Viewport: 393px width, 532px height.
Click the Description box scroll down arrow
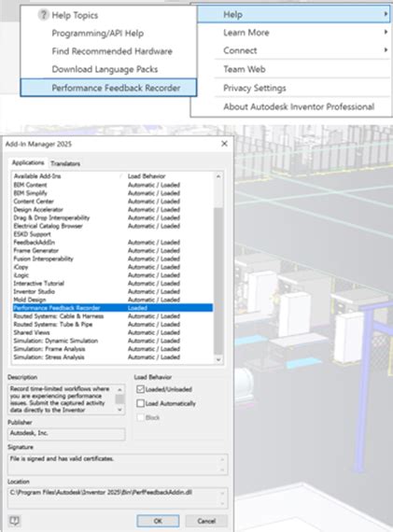click(x=119, y=410)
